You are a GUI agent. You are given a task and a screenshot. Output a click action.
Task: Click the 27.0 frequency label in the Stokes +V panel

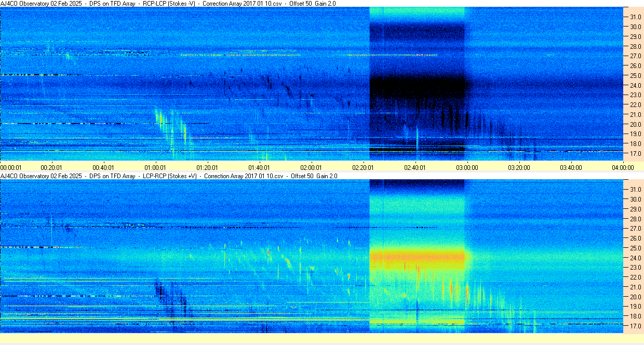(635, 229)
